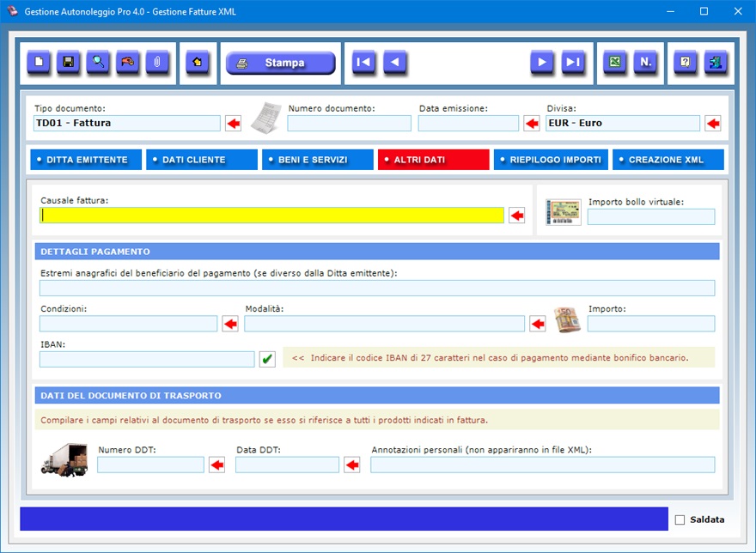Open Tipo documento list via red arrow
Viewport: 756px width, 553px height.
click(234, 124)
